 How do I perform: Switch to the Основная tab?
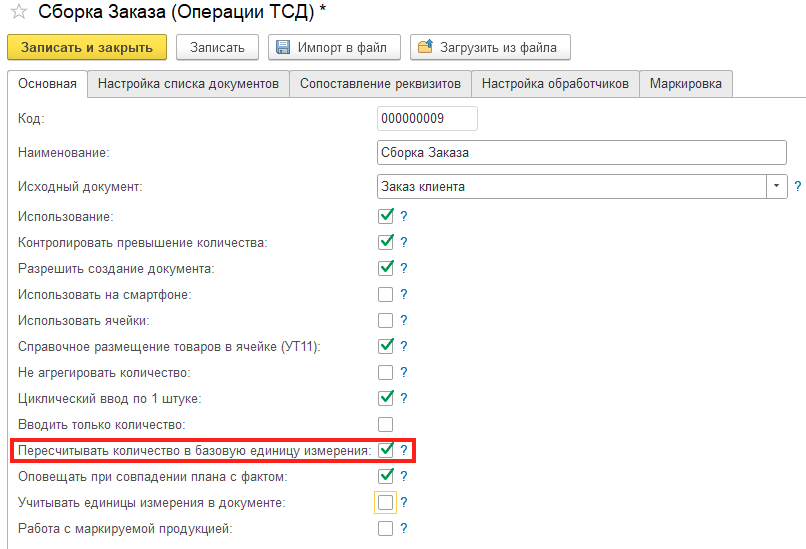47,84
